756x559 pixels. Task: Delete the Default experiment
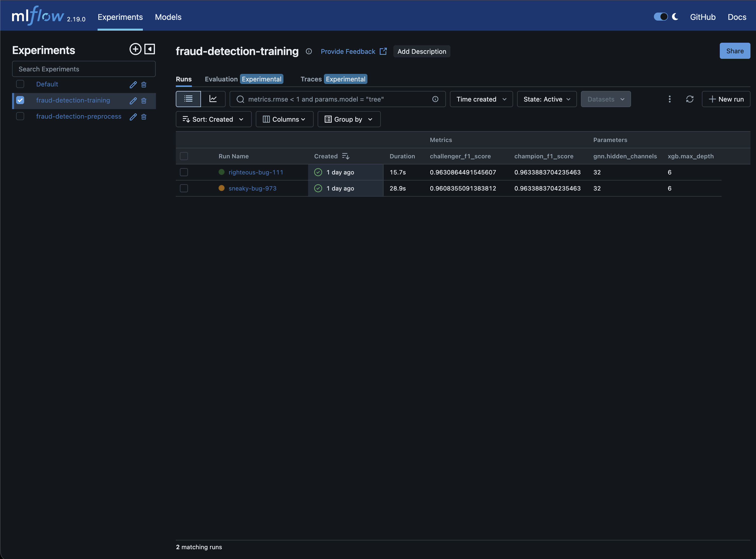click(x=144, y=85)
